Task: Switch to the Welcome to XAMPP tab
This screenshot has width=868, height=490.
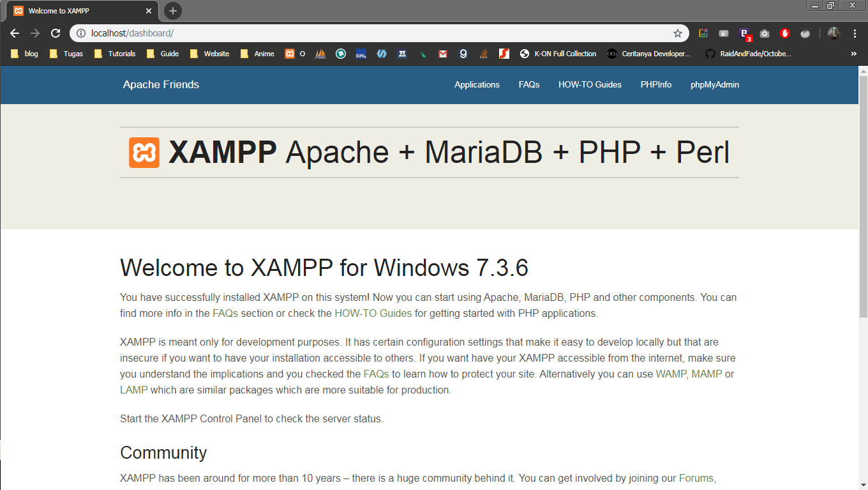Action: tap(77, 10)
